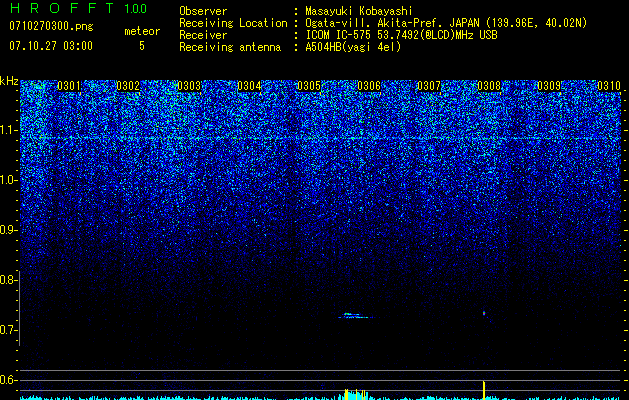Click the date stamp 07.10.27 03:00
This screenshot has height=400, width=629.
click(51, 46)
